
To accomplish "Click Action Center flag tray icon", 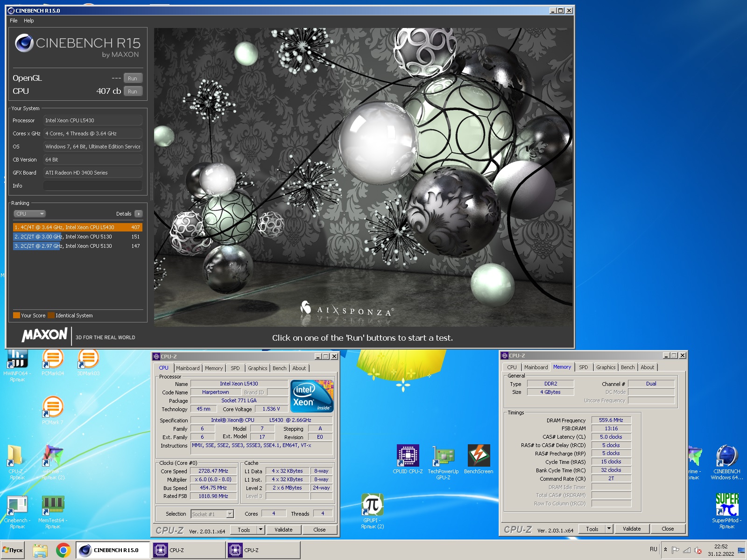I will [x=675, y=550].
